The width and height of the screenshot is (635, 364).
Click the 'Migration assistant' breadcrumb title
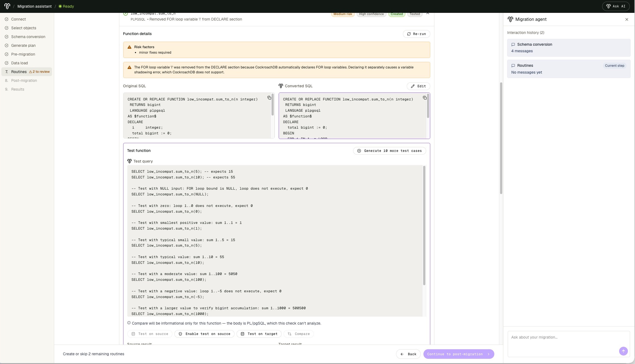[x=34, y=6]
